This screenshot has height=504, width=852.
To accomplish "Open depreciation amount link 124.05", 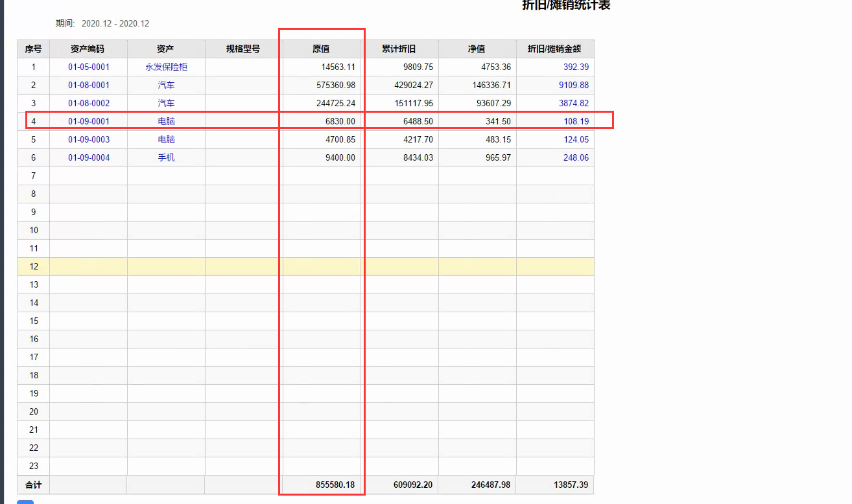I will pos(576,139).
